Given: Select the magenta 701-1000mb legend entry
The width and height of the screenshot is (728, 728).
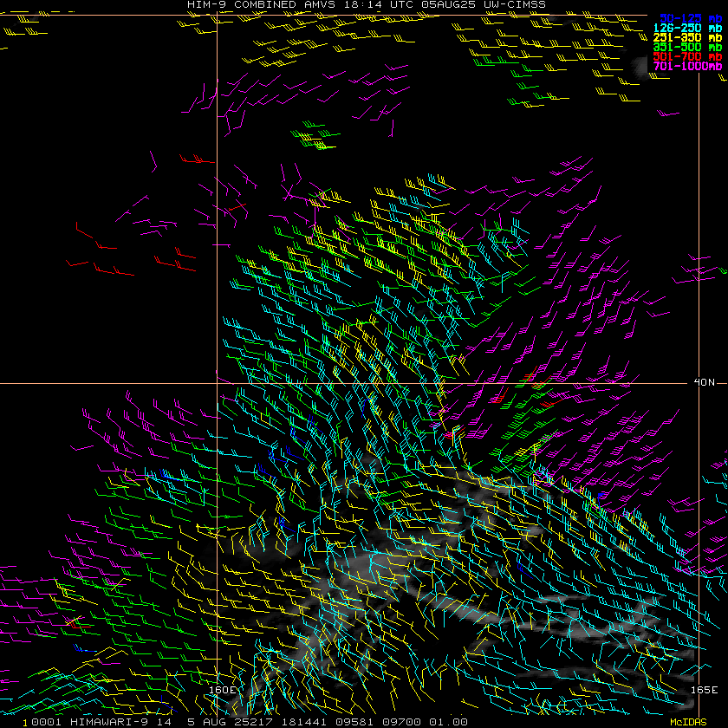Looking at the screenshot, I should 687,67.
